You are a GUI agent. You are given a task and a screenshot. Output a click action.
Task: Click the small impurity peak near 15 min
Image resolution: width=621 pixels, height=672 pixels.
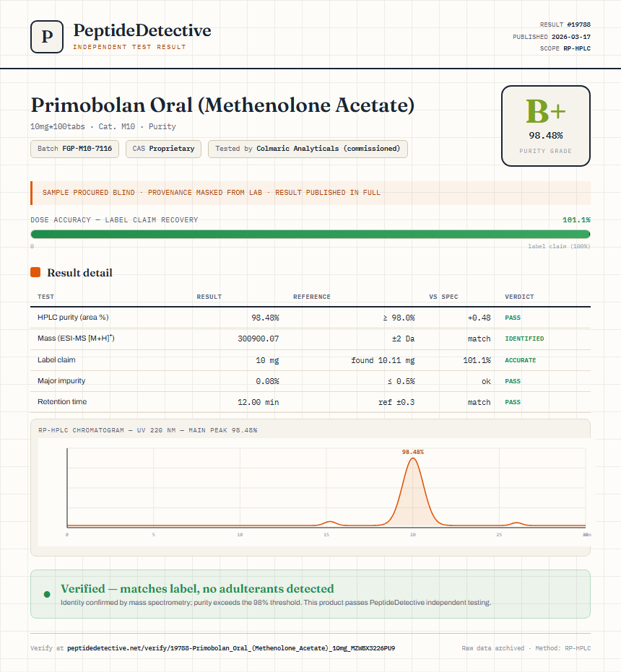point(329,523)
